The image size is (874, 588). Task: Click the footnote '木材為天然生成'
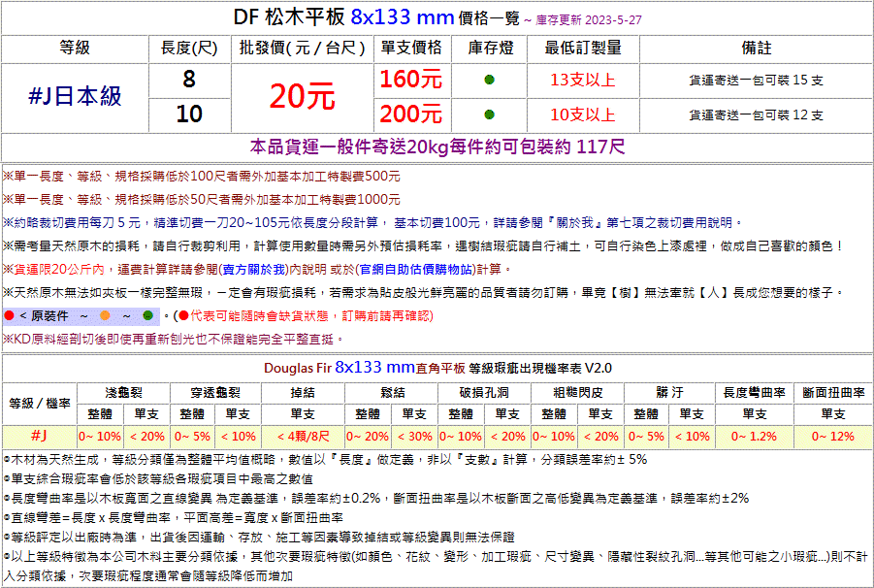click(x=325, y=460)
